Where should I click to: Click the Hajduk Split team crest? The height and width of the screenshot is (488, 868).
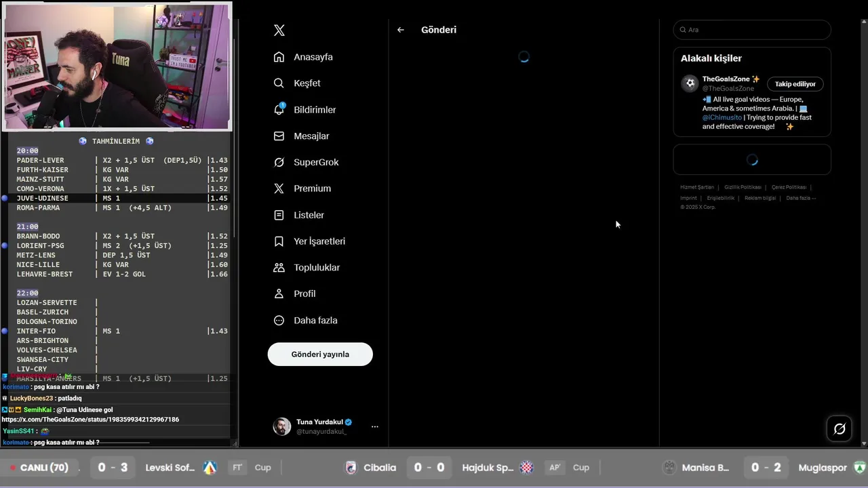click(527, 468)
